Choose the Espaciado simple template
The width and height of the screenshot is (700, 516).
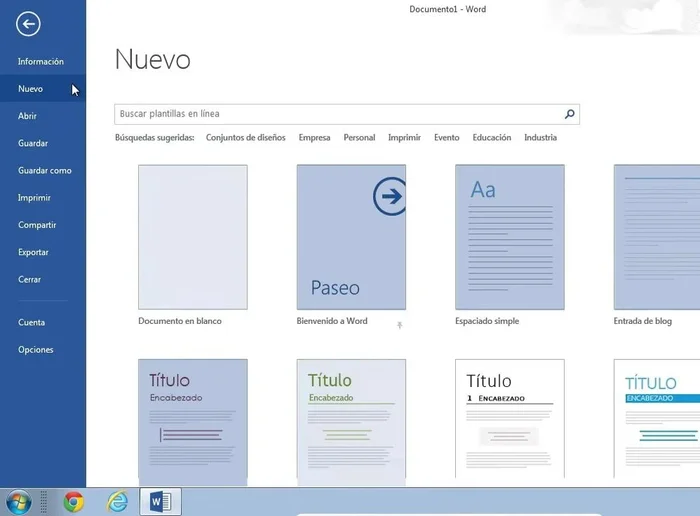point(510,237)
